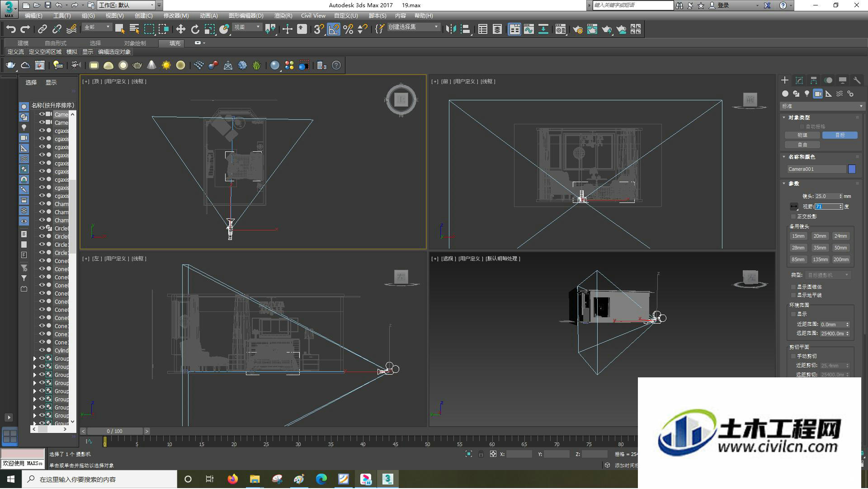Choose the 85mm stock lens
Viewport: 868px width, 489px height.
click(798, 259)
